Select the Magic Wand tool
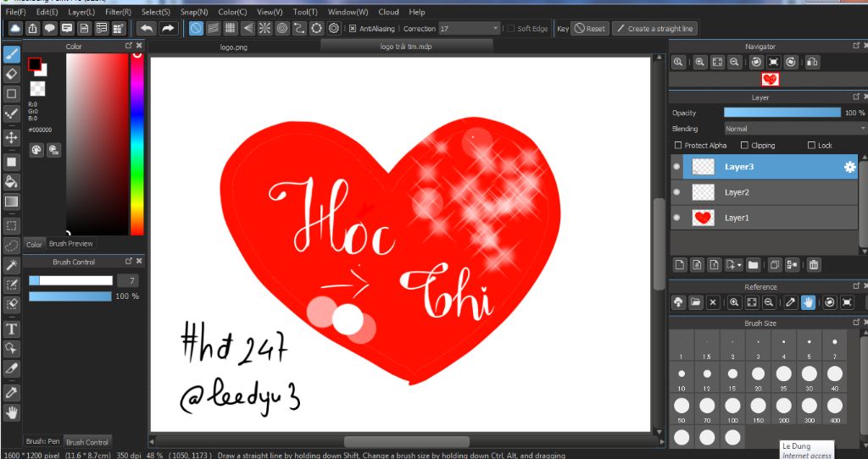 click(x=11, y=265)
